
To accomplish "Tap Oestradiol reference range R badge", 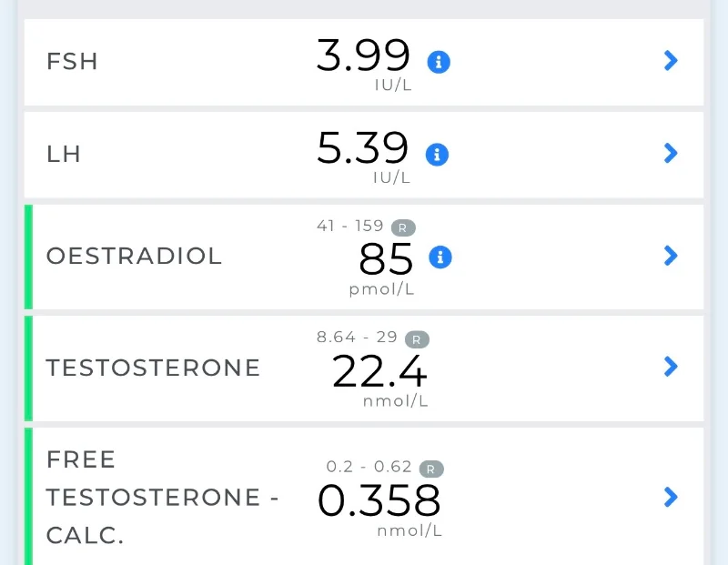I will click(x=403, y=228).
